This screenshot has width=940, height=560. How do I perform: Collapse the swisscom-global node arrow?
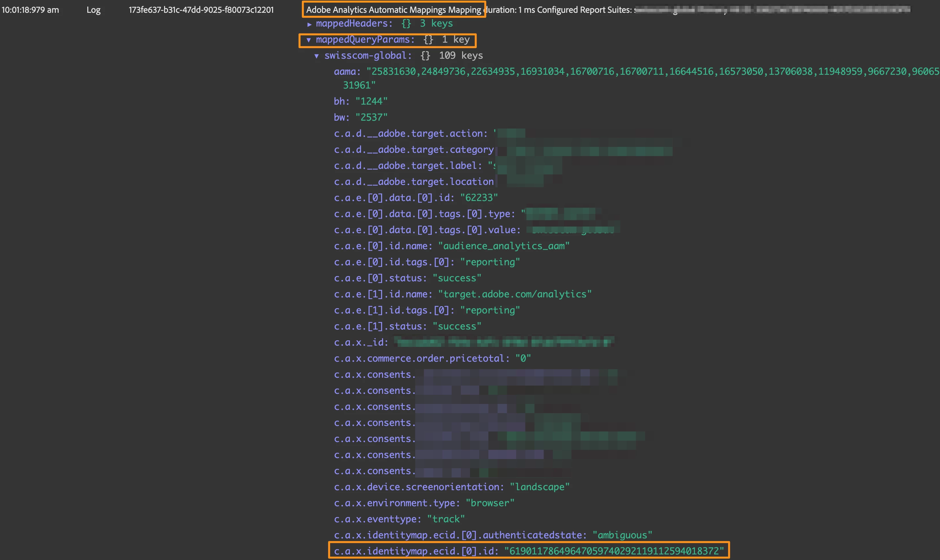point(316,56)
